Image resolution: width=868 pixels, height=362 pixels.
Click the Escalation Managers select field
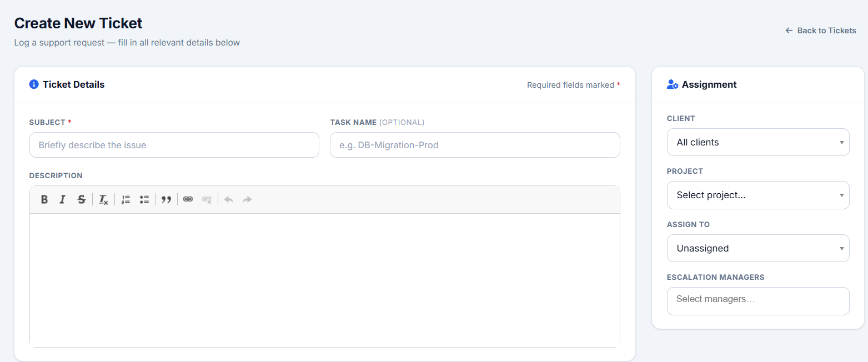[x=758, y=301]
